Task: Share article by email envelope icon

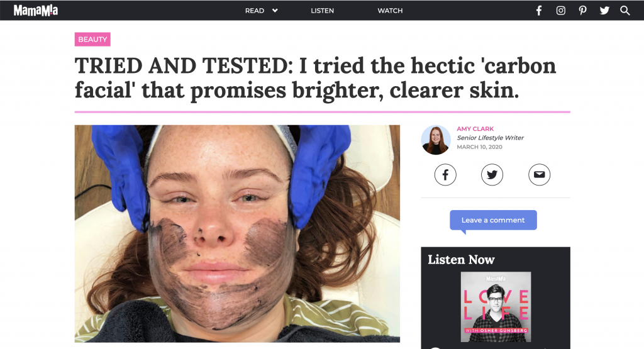Action: click(x=539, y=175)
